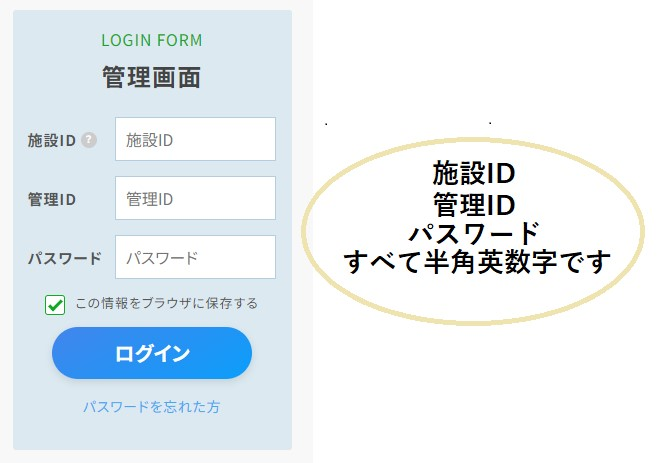The height and width of the screenshot is (463, 661).
Task: Click the パスワード field label
Action: coord(64,258)
